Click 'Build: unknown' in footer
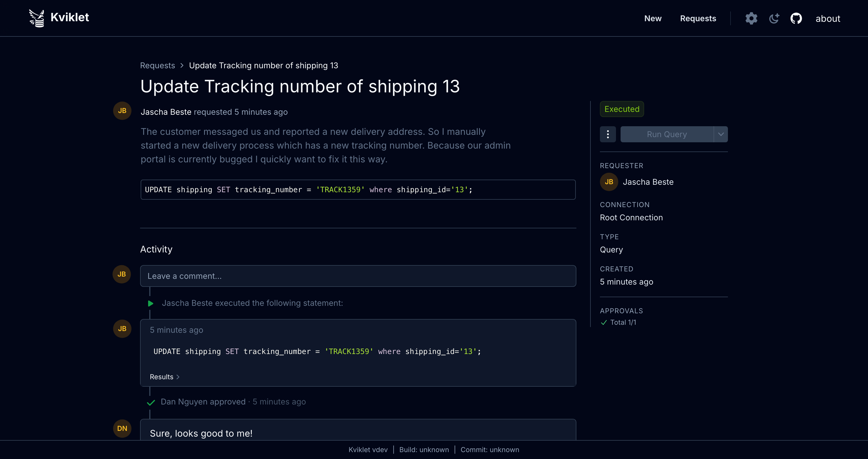The height and width of the screenshot is (459, 868). click(424, 450)
